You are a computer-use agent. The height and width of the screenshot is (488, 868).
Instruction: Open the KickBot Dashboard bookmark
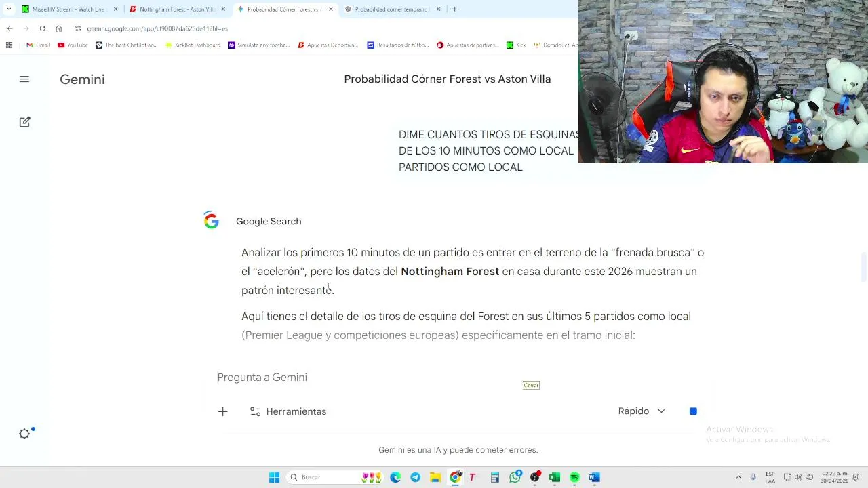193,45
